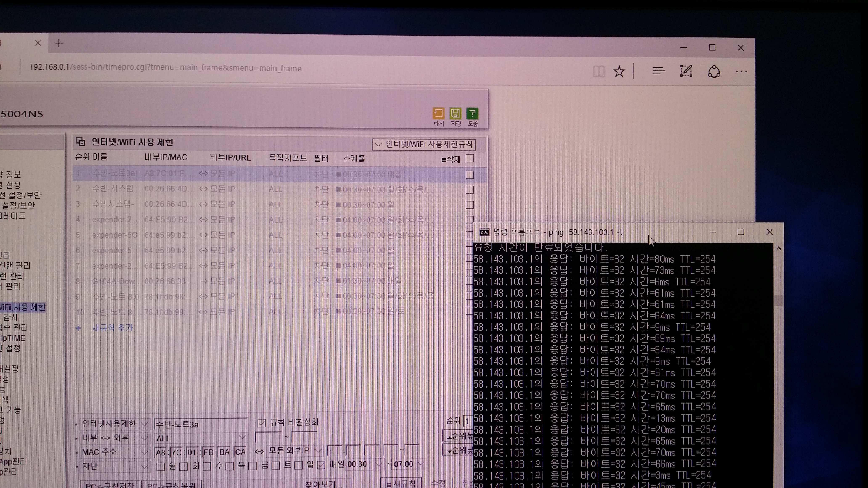Open the green 도움 help icon
The image size is (868, 488).
point(472,113)
